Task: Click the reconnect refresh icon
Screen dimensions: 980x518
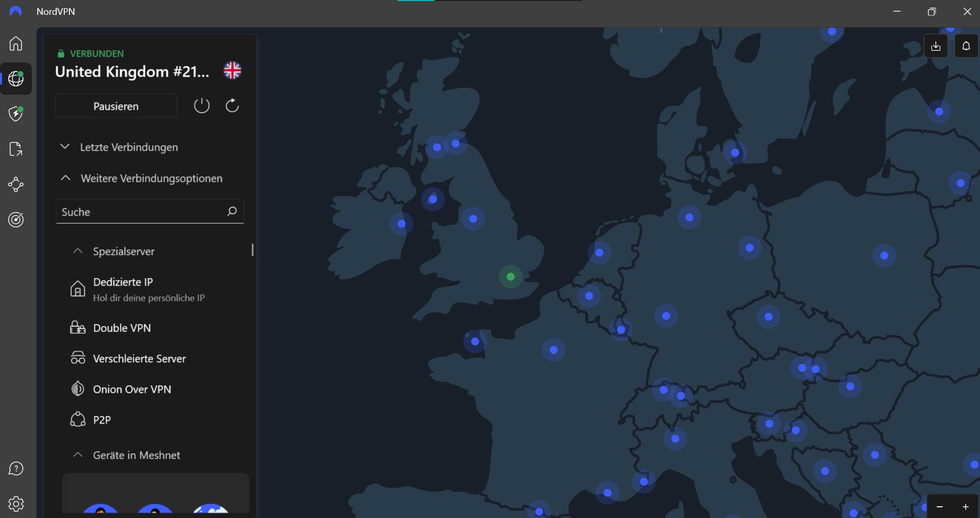Action: (232, 106)
